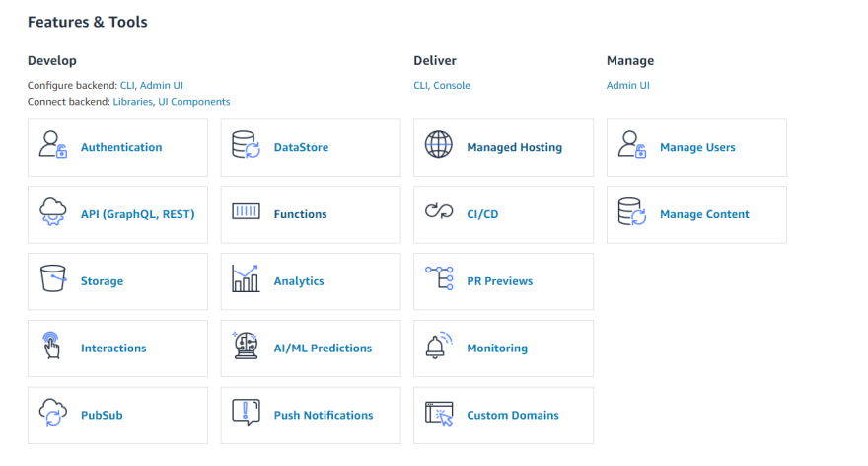Image resolution: width=868 pixels, height=466 pixels.
Task: Click the Manage Users person icon
Action: (631, 144)
